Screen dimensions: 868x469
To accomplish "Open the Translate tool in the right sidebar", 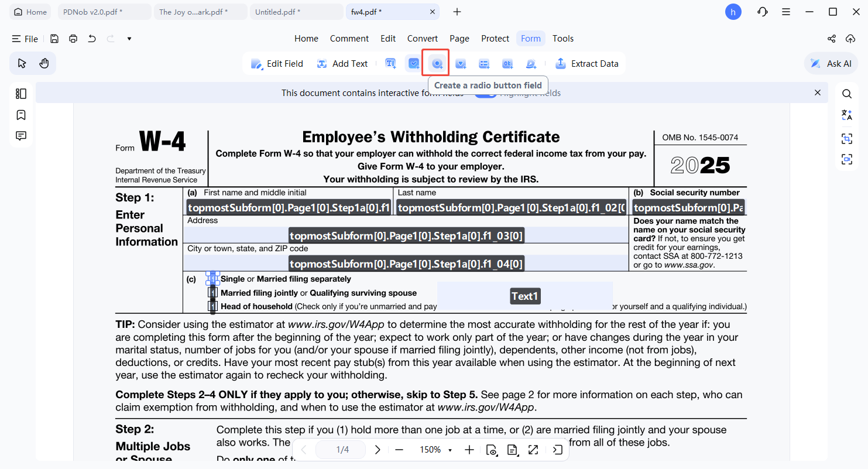I will point(847,115).
